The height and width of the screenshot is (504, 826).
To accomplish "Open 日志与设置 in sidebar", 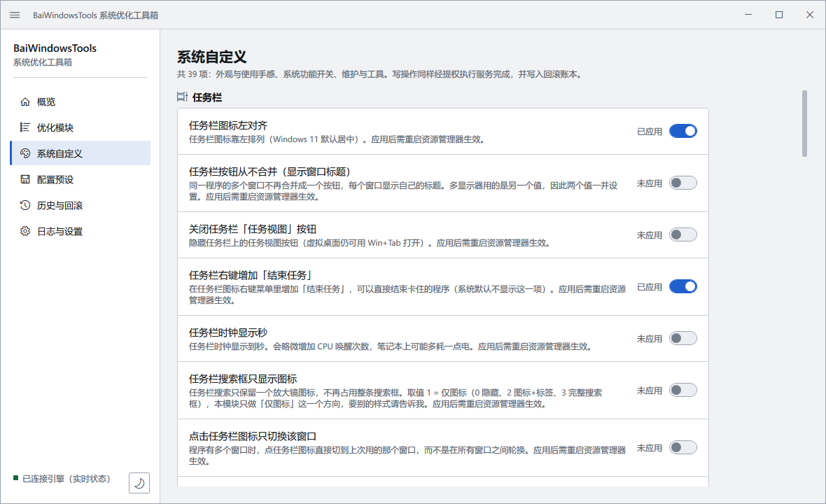I will pos(80,231).
